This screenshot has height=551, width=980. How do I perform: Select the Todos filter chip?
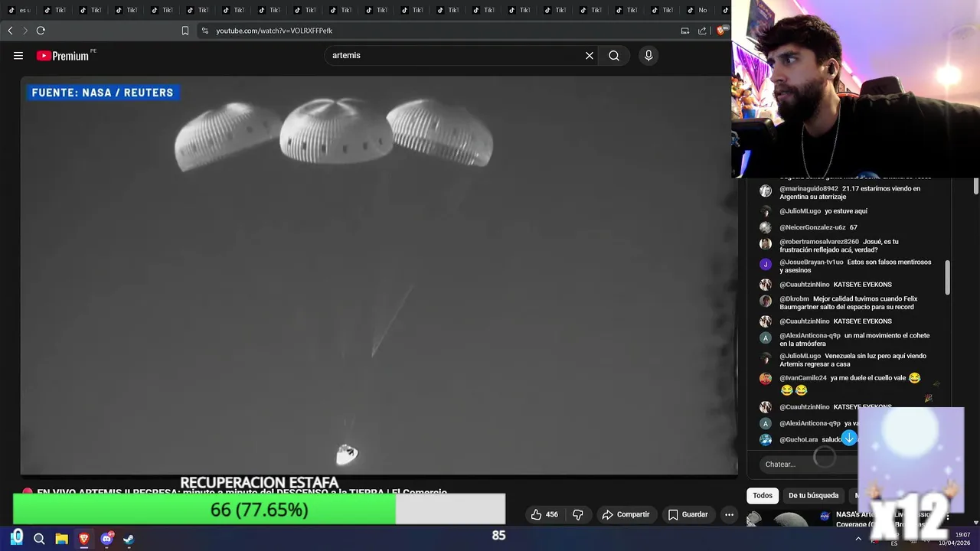click(763, 495)
